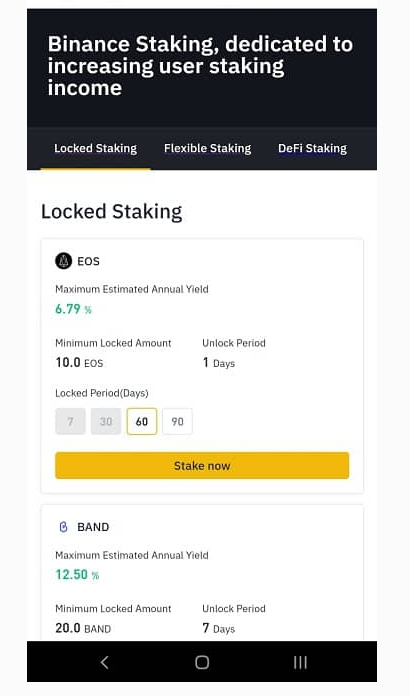Switch to the Flexible Staking tab

[x=207, y=148]
